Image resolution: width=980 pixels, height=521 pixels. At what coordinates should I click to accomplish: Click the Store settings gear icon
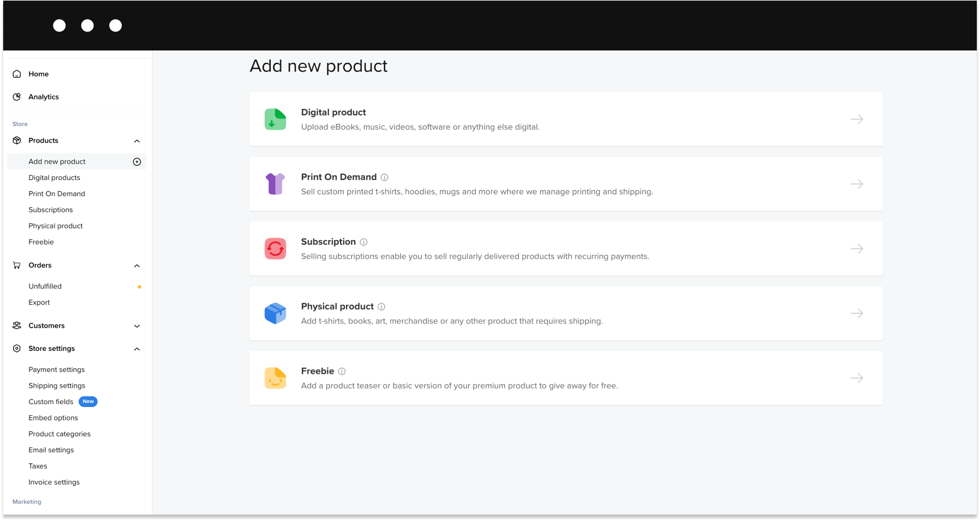pos(16,348)
